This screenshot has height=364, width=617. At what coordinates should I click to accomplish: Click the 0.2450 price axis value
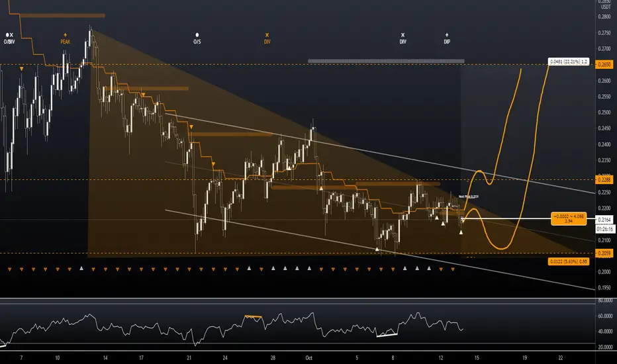pyautogui.click(x=604, y=128)
